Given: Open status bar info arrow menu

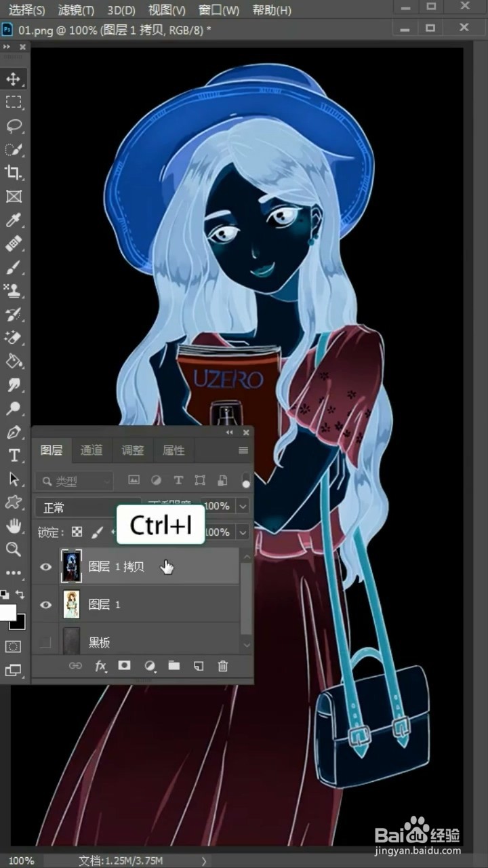Looking at the screenshot, I should point(204,861).
